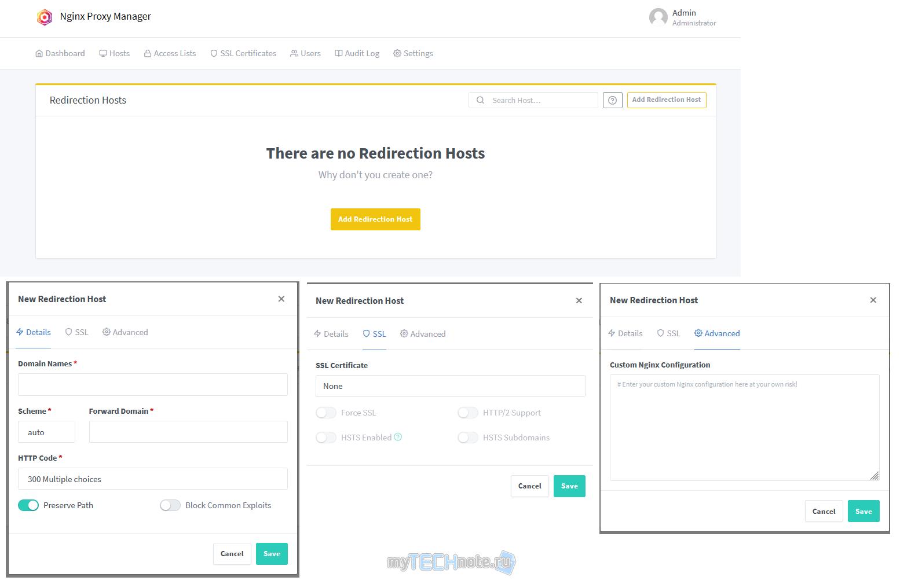Click Cancel in the Details dialog

pos(232,554)
